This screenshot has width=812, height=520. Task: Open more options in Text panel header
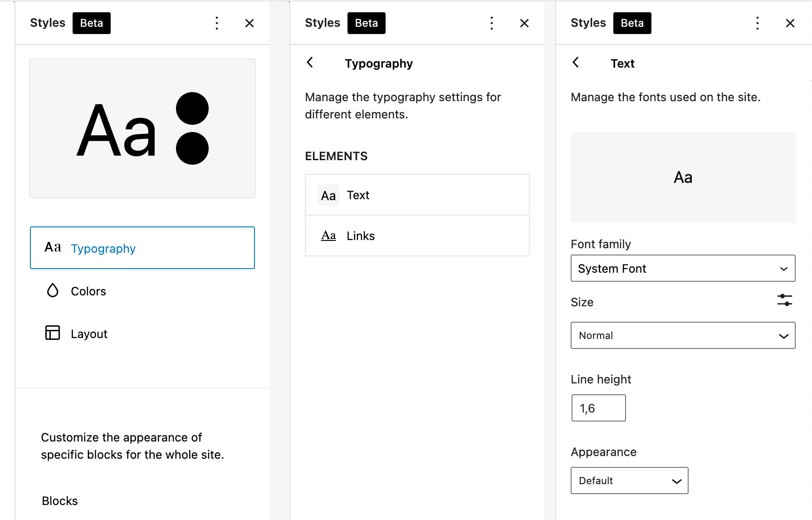click(758, 23)
